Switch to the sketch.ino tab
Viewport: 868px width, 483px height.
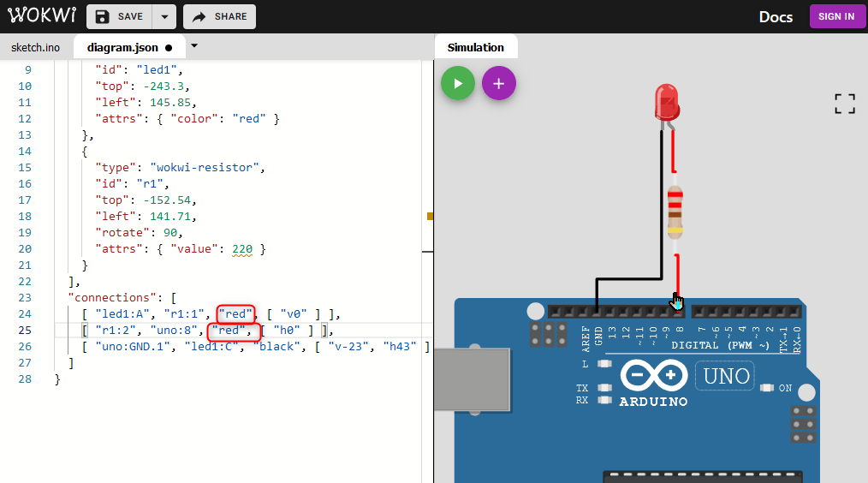pos(35,48)
